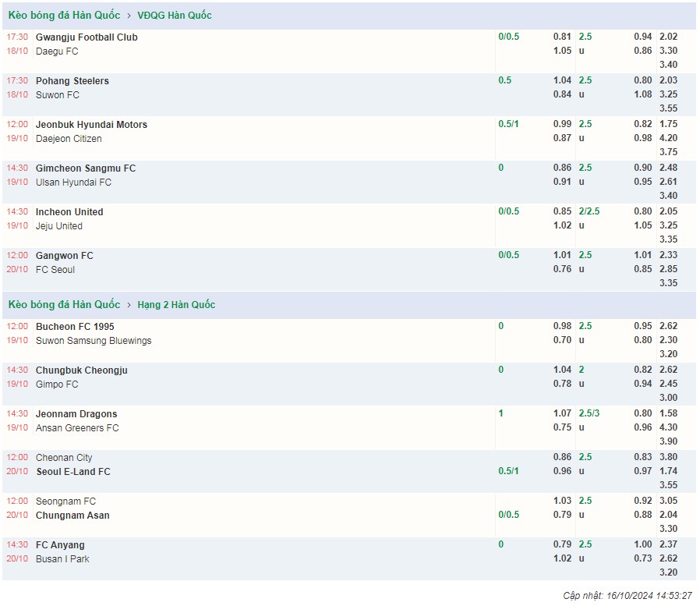Click the draw odds 3.90 in Jeonnam match

click(668, 441)
